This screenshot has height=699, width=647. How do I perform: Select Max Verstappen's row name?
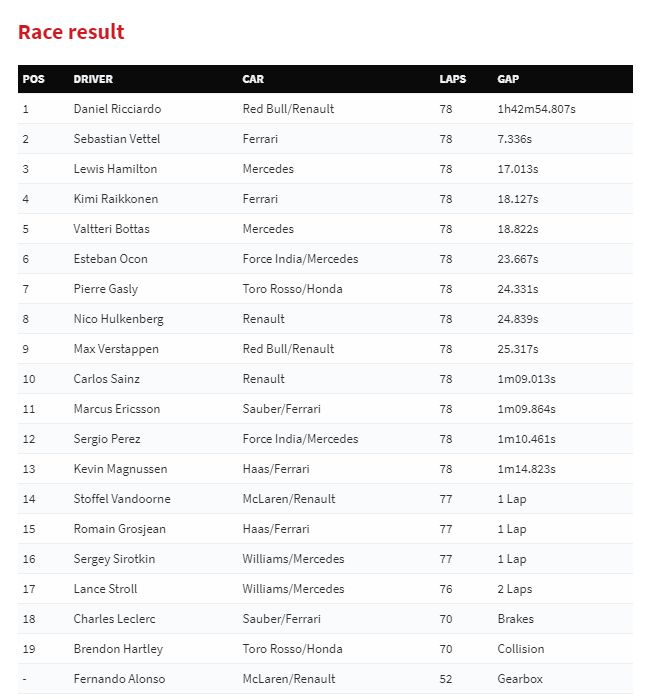(x=116, y=349)
